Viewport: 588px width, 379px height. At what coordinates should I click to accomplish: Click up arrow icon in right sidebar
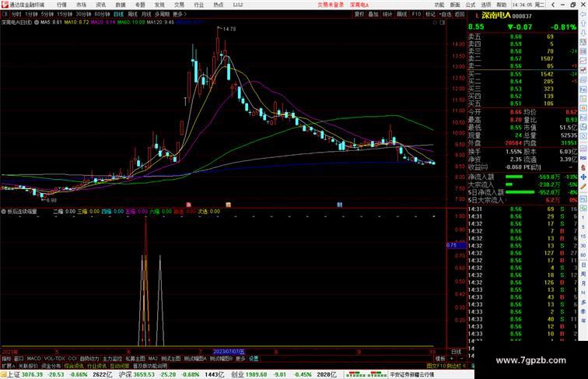point(583,23)
